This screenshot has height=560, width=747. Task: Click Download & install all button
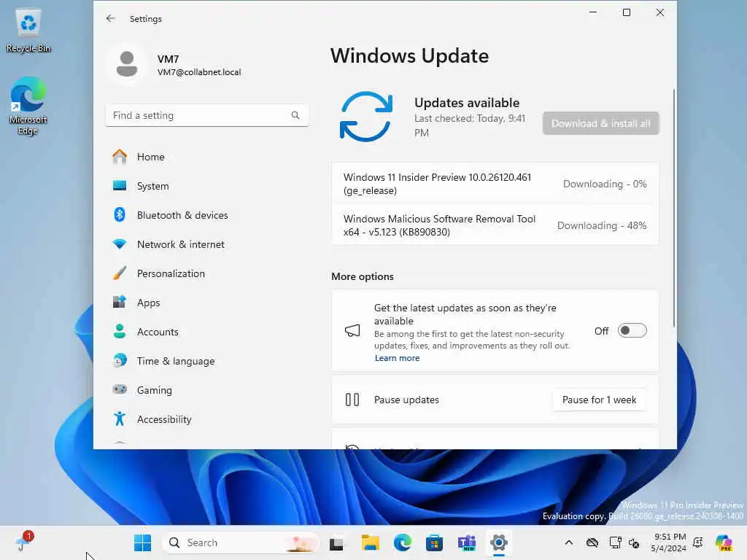click(x=600, y=123)
